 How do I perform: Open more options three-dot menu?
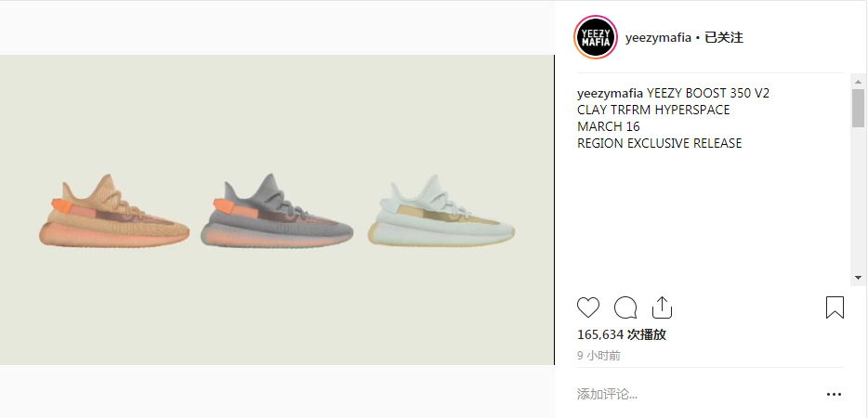(x=834, y=394)
